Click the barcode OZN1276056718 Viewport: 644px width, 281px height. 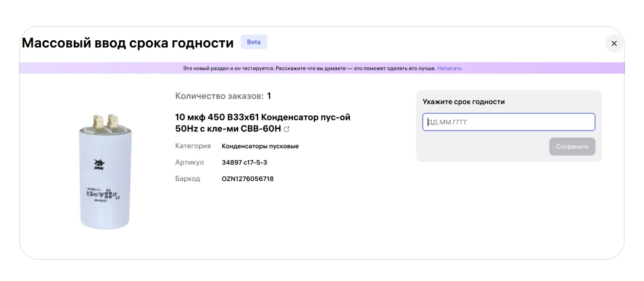[247, 179]
